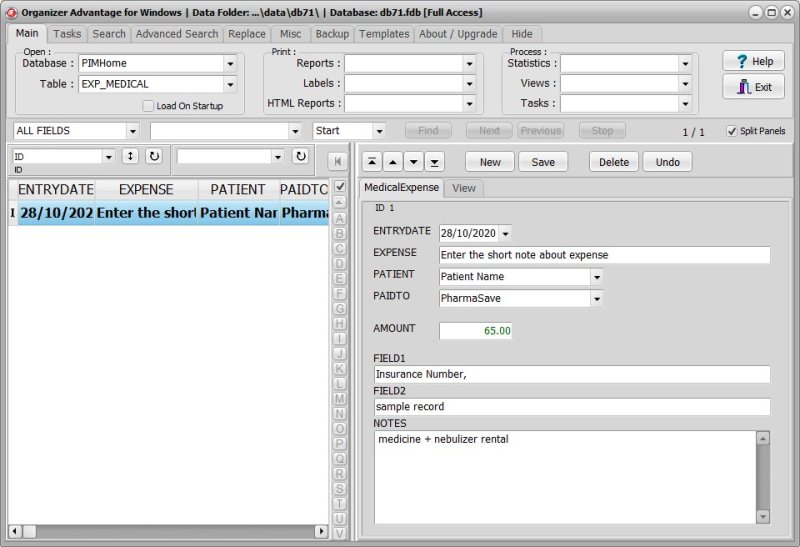Click in the AMOUNT field showing 65.00
The height and width of the screenshot is (547, 800).
[475, 331]
